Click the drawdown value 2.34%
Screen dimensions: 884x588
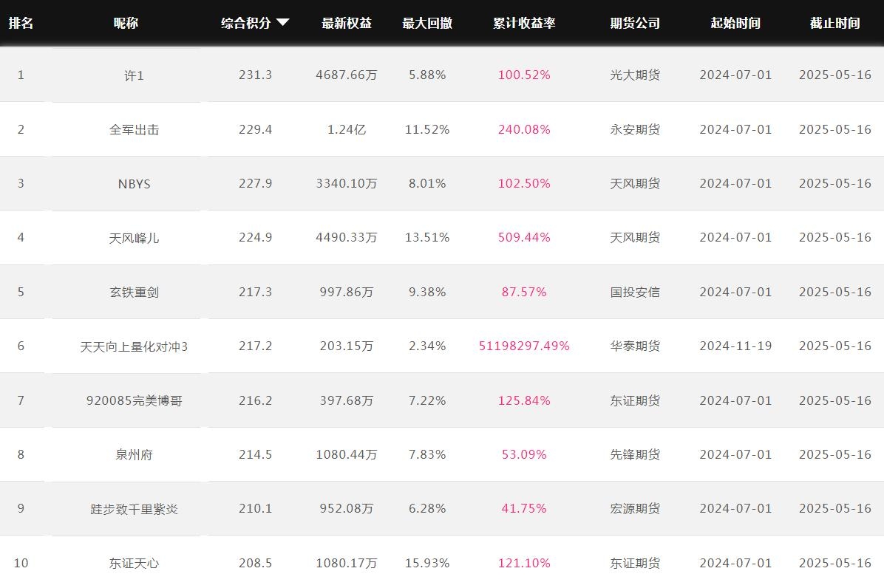point(427,346)
